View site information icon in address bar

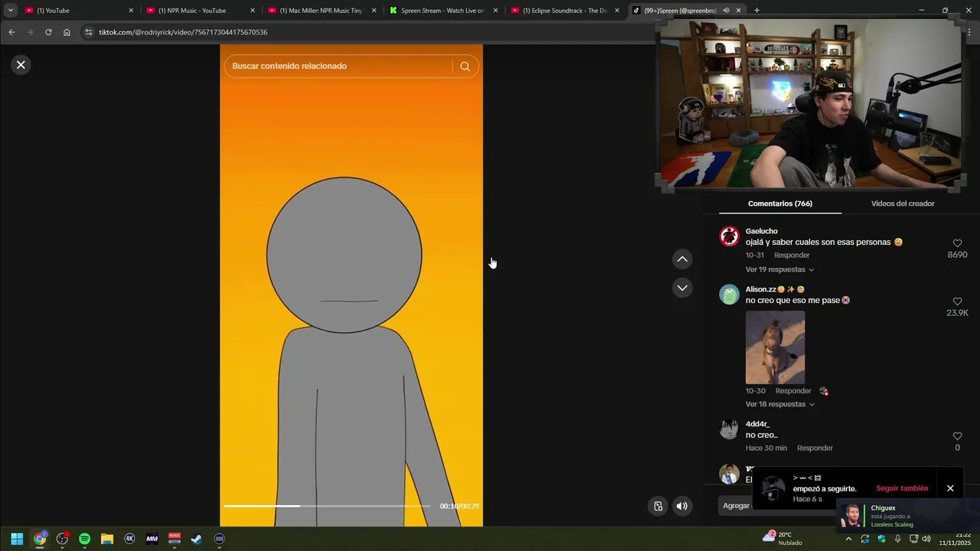(x=89, y=32)
